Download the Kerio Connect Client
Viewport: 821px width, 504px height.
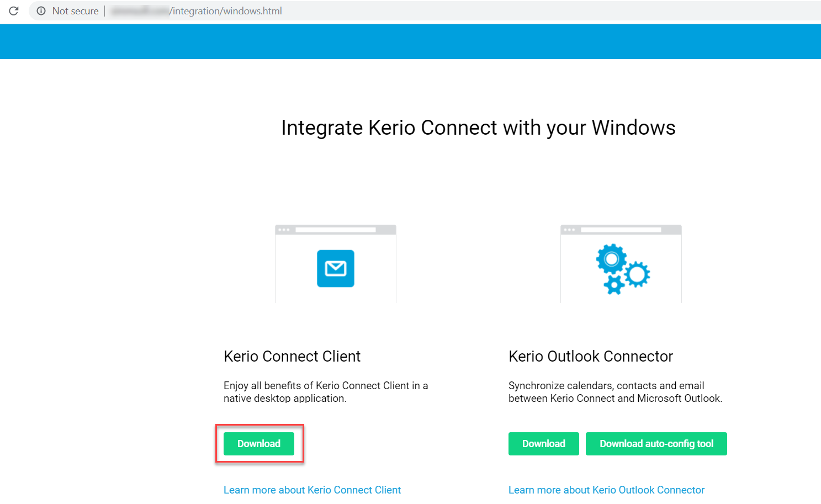coord(259,444)
